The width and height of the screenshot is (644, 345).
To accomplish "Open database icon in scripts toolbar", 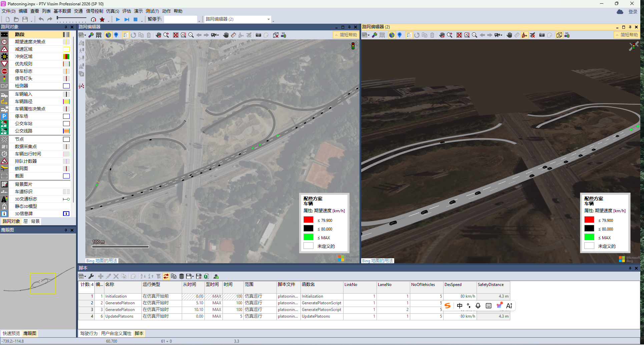I will coord(181,276).
